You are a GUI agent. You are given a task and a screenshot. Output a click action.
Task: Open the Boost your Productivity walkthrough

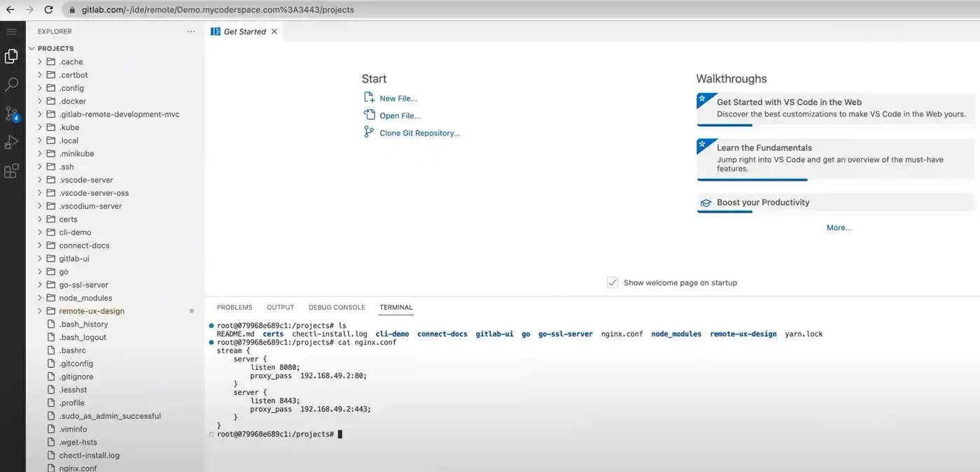pos(835,203)
